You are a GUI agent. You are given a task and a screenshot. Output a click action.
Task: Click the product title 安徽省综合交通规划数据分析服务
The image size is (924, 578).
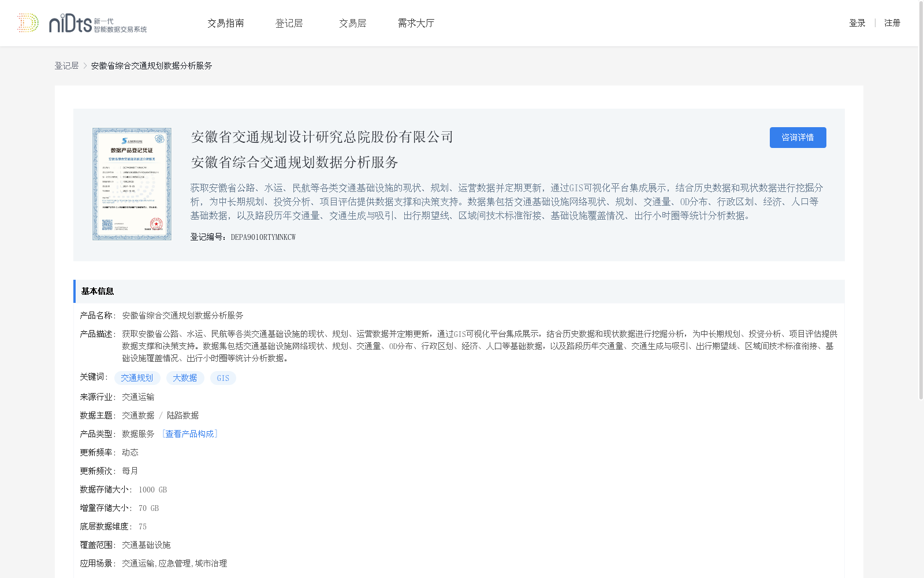[x=295, y=162]
